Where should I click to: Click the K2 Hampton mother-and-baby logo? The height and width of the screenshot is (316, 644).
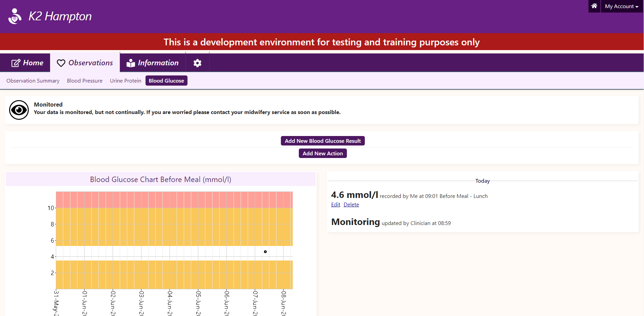click(15, 16)
